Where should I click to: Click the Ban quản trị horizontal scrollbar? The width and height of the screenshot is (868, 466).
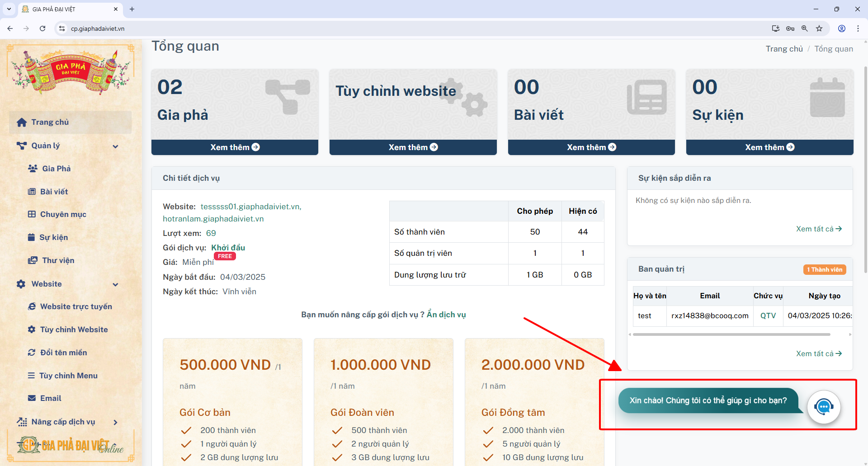731,334
